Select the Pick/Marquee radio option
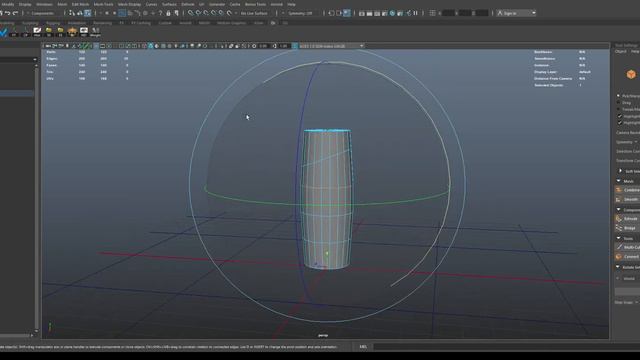This screenshot has height=360, width=640. click(618, 96)
